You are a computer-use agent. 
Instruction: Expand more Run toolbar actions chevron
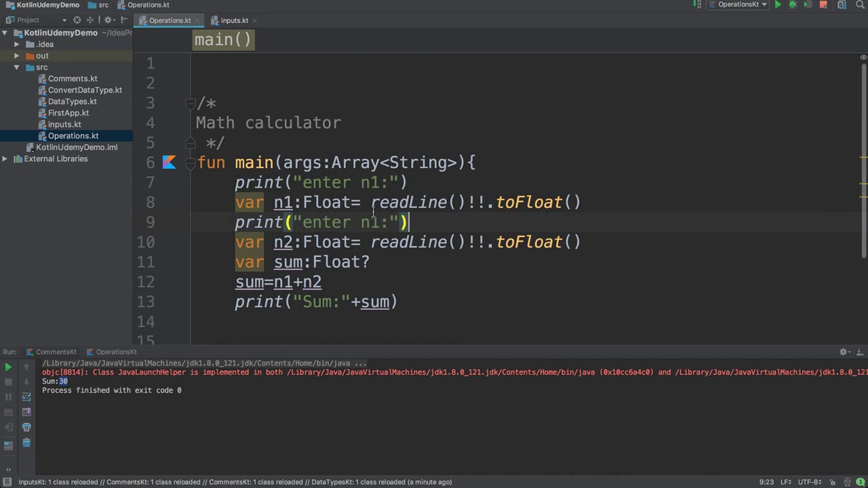[8, 468]
